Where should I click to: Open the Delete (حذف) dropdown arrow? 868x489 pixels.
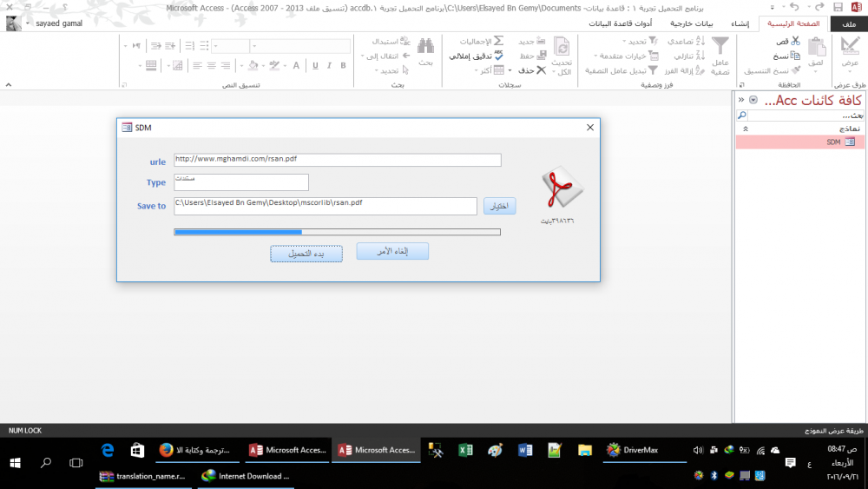[x=510, y=71]
